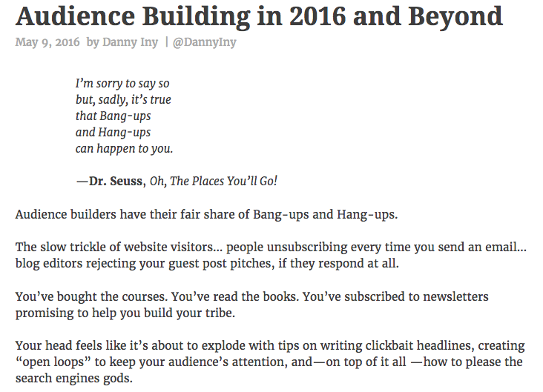
Task: Click the May 9, 2016 publication date
Action: coord(47,42)
